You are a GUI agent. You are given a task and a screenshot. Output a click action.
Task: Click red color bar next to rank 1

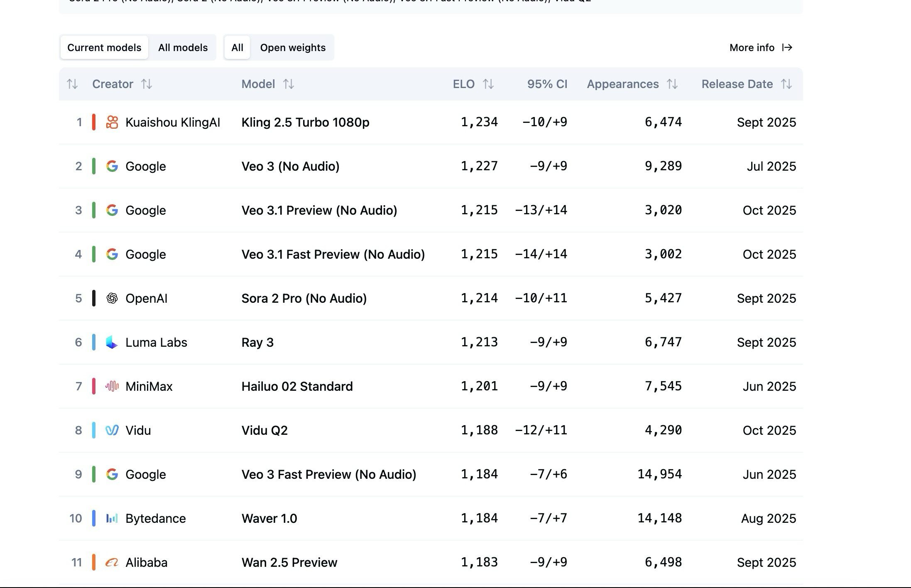[x=94, y=122]
